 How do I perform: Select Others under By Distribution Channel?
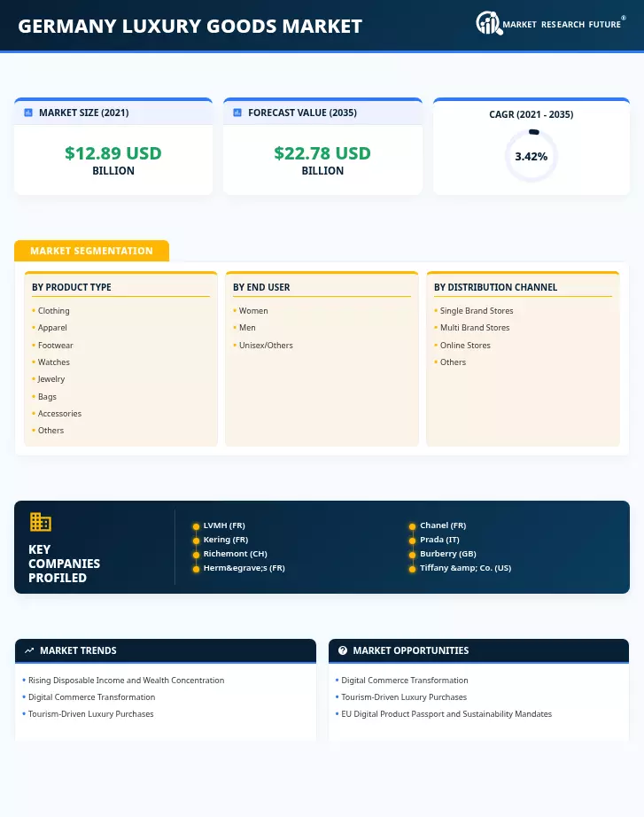pyautogui.click(x=453, y=362)
